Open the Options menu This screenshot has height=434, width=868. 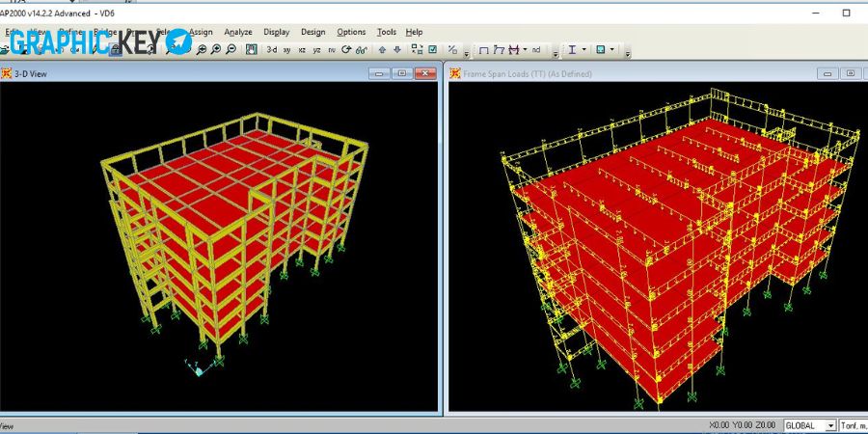pos(351,32)
